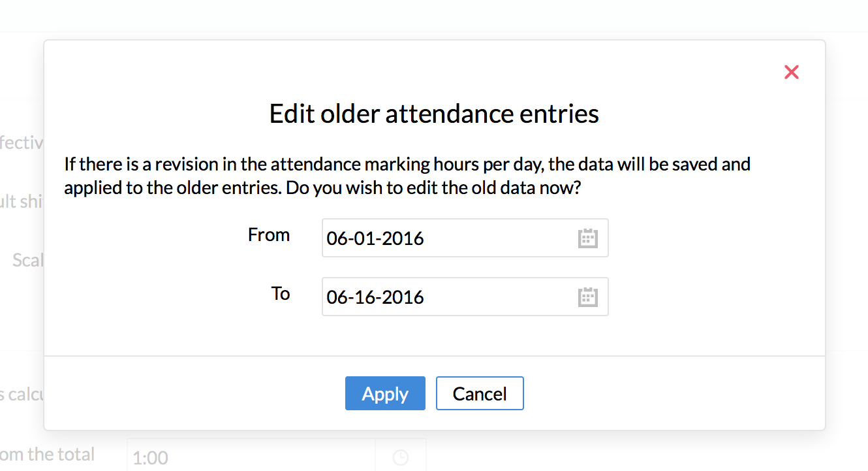The width and height of the screenshot is (868, 471).
Task: Click the cut-off 's calcu' text at left
Action: tap(22, 395)
